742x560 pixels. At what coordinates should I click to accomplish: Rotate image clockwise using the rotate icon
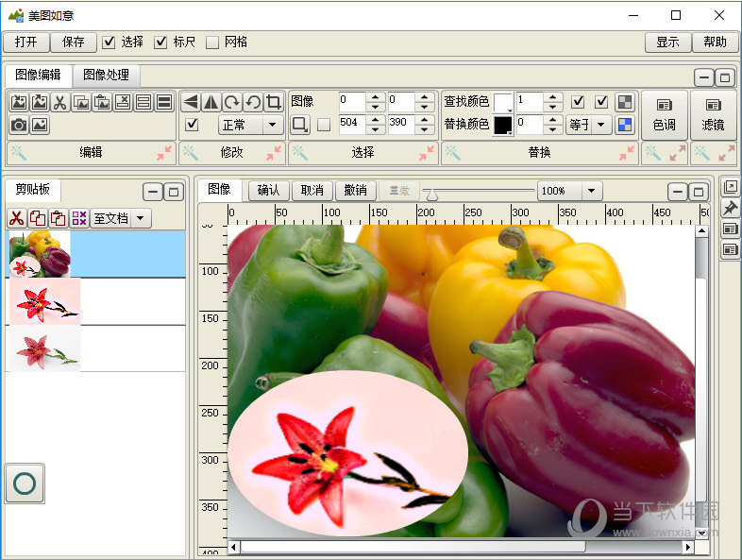click(x=232, y=102)
